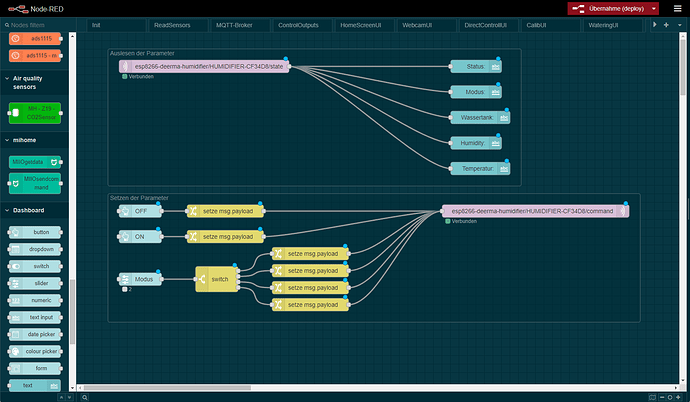690x402 pixels.
Task: Click the zoom out icon in footer
Action: (661, 397)
